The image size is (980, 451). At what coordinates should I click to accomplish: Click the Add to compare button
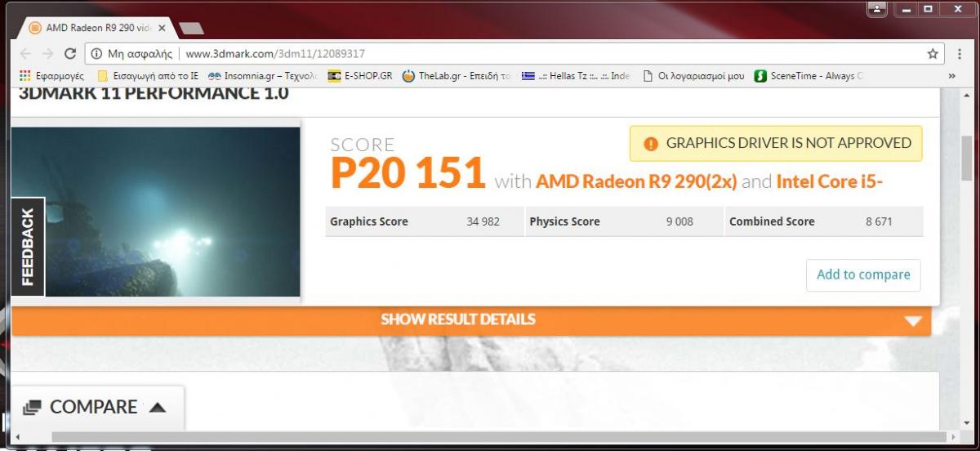tap(863, 275)
